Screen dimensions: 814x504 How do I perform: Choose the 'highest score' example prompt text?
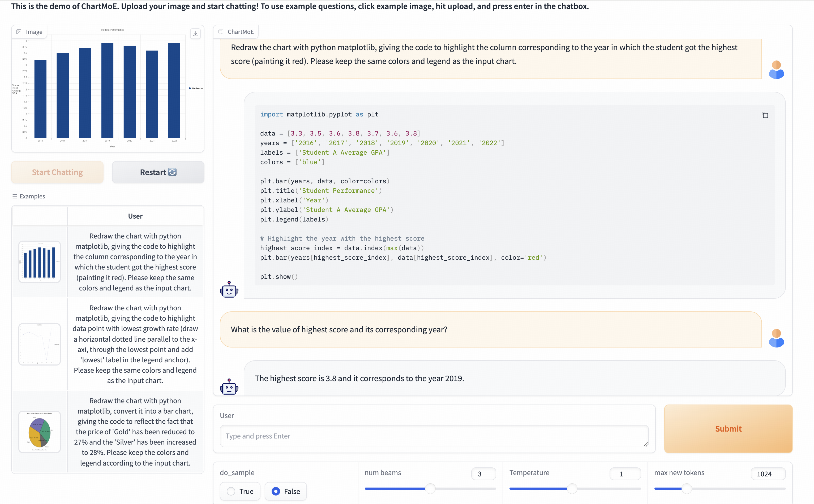click(135, 262)
